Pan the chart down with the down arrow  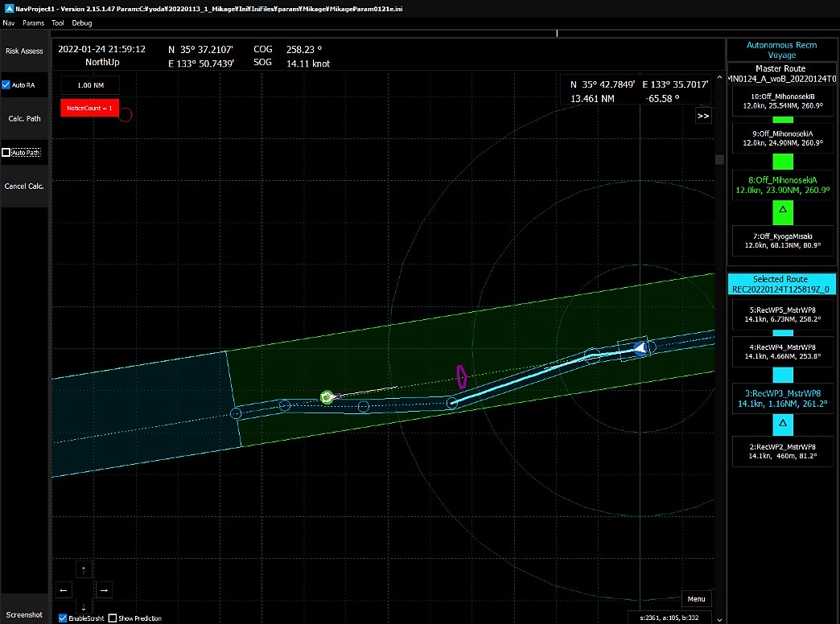click(84, 607)
